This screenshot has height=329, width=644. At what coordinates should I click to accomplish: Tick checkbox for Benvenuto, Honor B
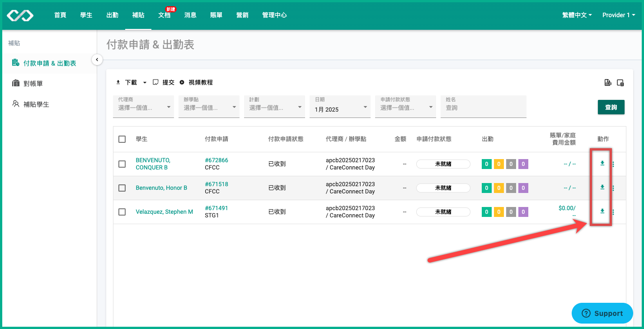[122, 188]
